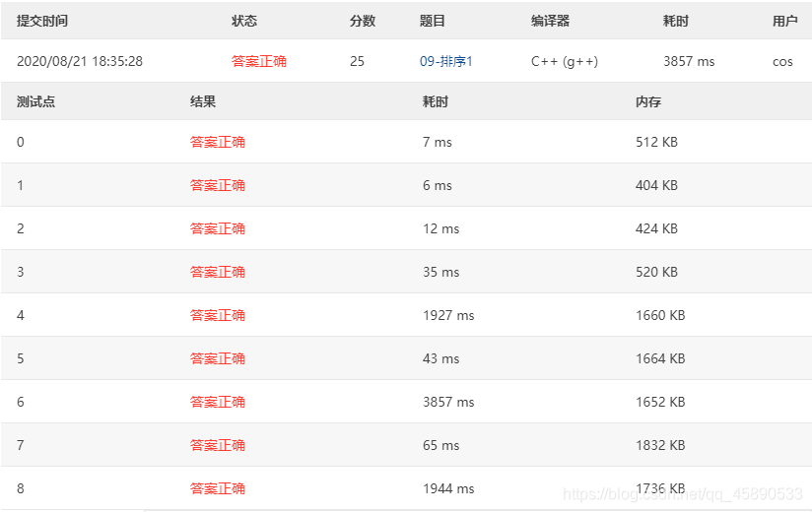Click the 答案正确 result for test point 8
This screenshot has width=812, height=512.
click(x=218, y=489)
